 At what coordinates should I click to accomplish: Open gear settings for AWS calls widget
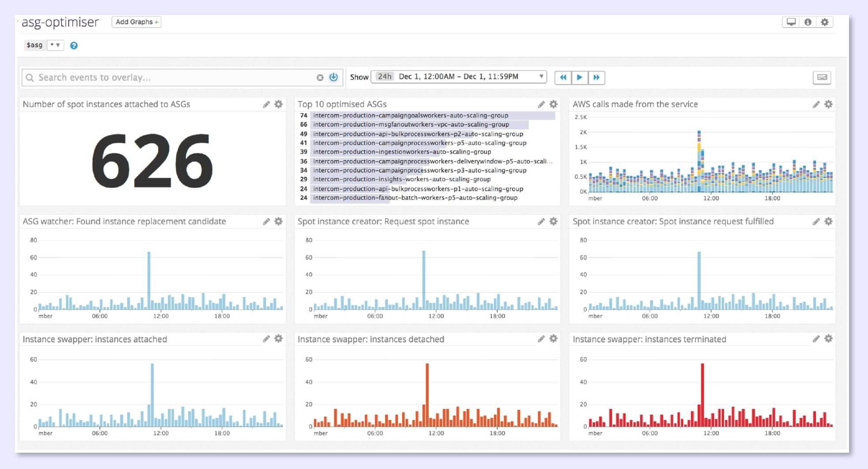[828, 104]
